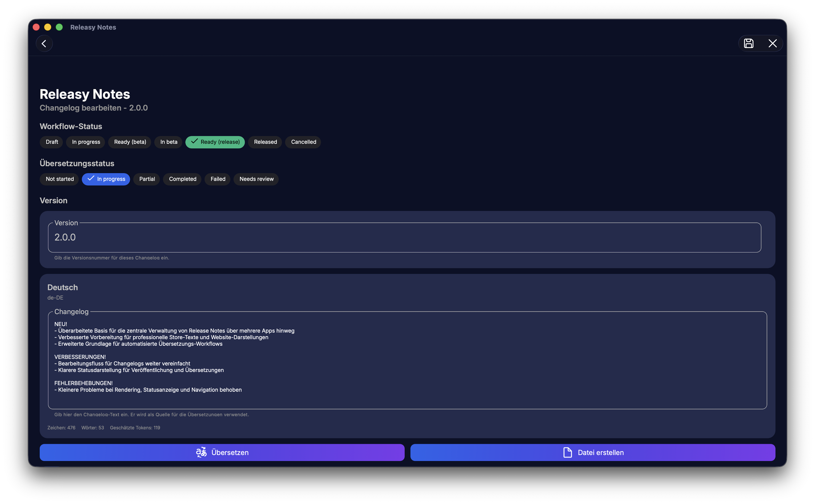Mark the workflow as Cancelled

point(303,142)
